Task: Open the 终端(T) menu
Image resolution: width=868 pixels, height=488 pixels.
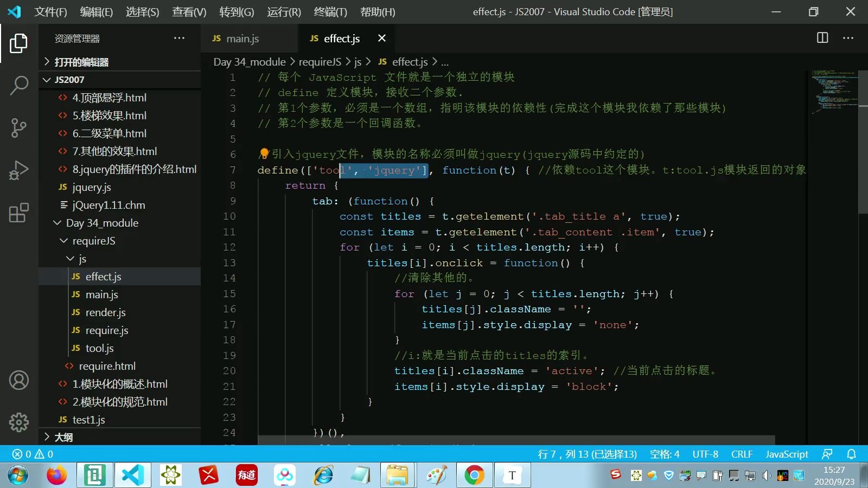Action: 330,11
